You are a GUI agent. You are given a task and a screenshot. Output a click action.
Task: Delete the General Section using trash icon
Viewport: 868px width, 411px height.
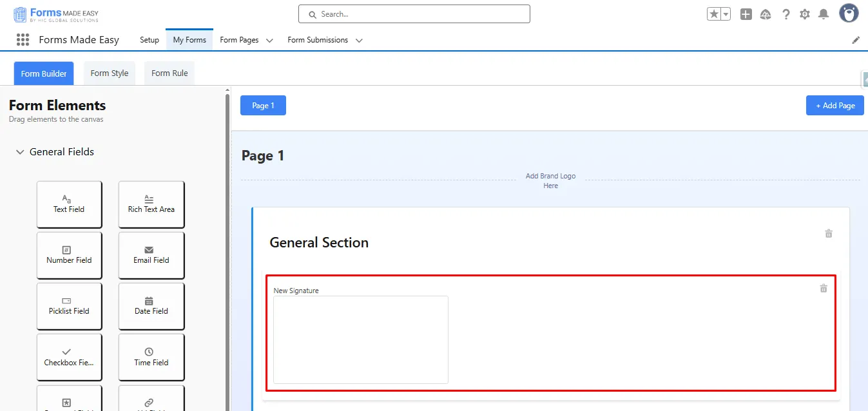(x=829, y=234)
